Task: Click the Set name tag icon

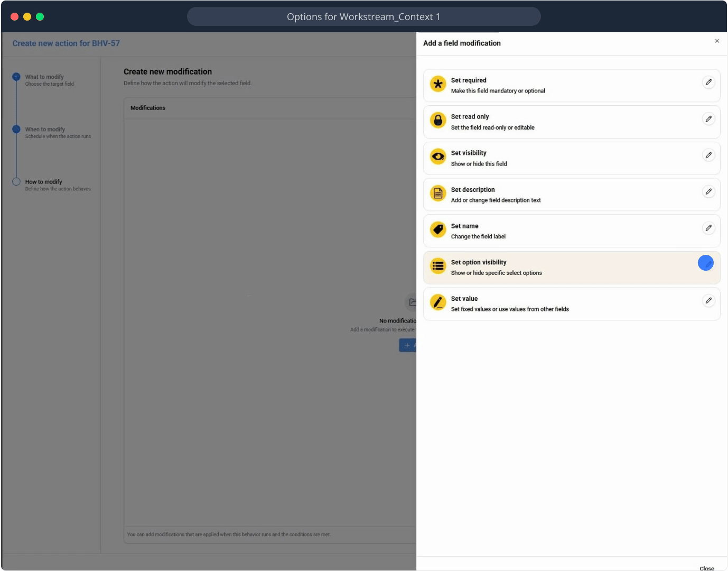Action: click(438, 229)
